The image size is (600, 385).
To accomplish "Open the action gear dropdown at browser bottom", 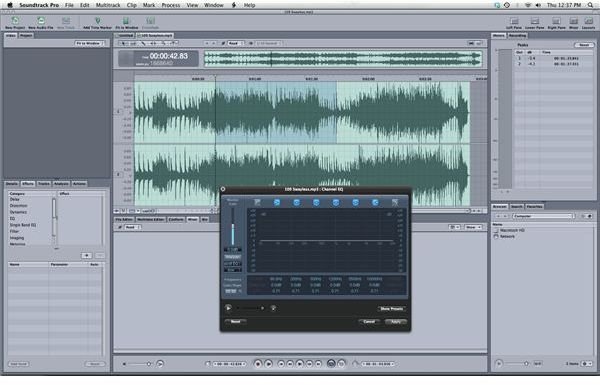I will 587,364.
